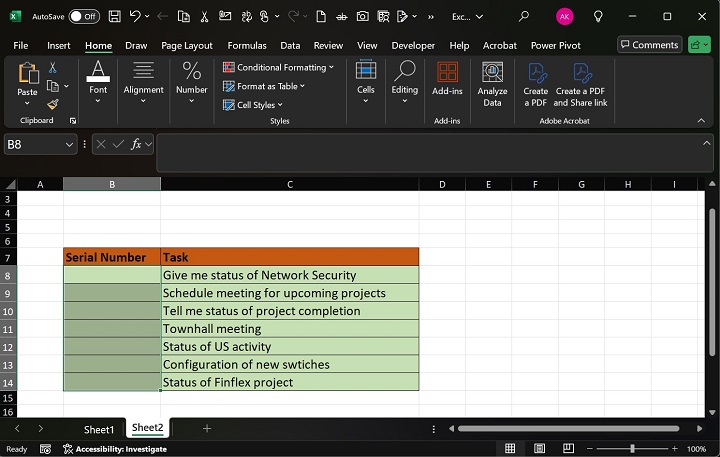Open the Formulas ribbon tab
Screen dimensions: 720x457
coord(247,45)
